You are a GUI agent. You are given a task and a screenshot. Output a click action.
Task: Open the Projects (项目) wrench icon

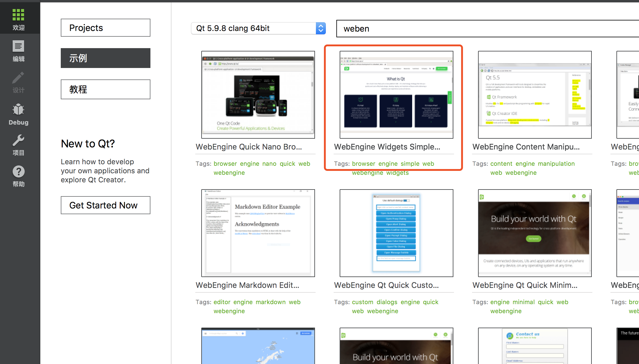[x=18, y=140]
